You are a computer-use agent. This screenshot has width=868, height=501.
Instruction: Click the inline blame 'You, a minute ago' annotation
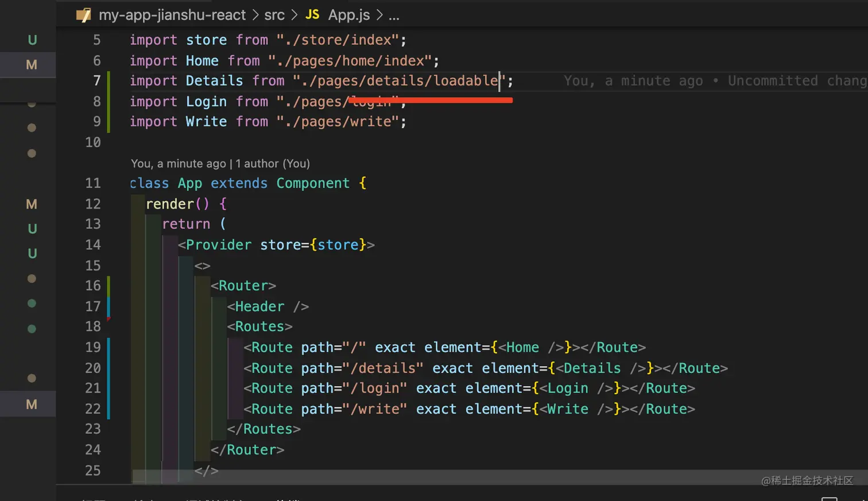point(633,81)
